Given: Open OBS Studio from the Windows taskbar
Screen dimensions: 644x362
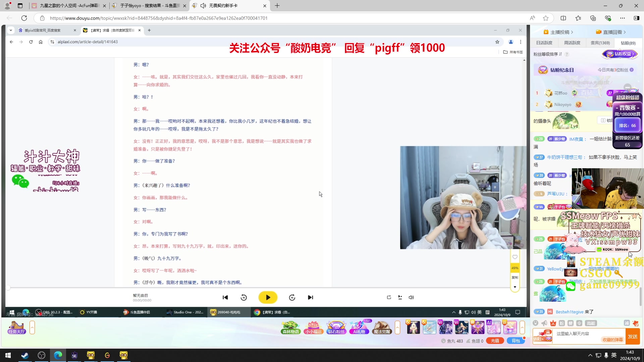Looking at the screenshot, I should [x=41, y=355].
